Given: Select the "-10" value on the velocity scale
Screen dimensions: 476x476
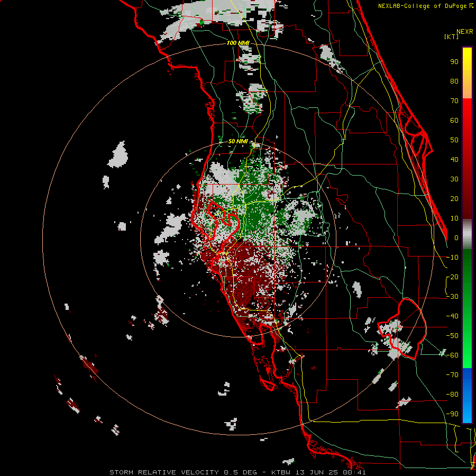Looking at the screenshot, I should tap(452, 258).
